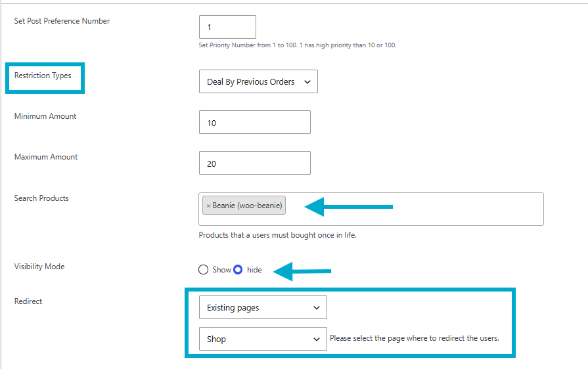The image size is (588, 369).
Task: Expand the Existing pages redirect dropdown
Action: [x=263, y=307]
